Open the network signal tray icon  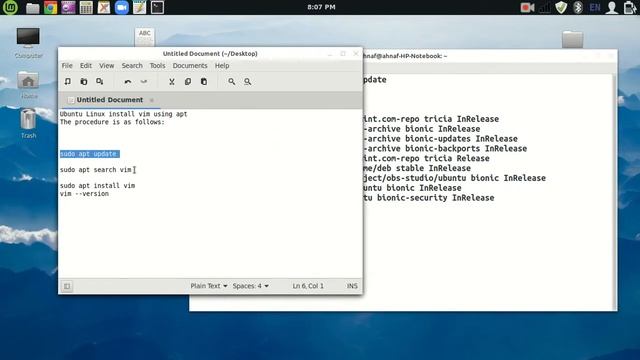pyautogui.click(x=544, y=8)
